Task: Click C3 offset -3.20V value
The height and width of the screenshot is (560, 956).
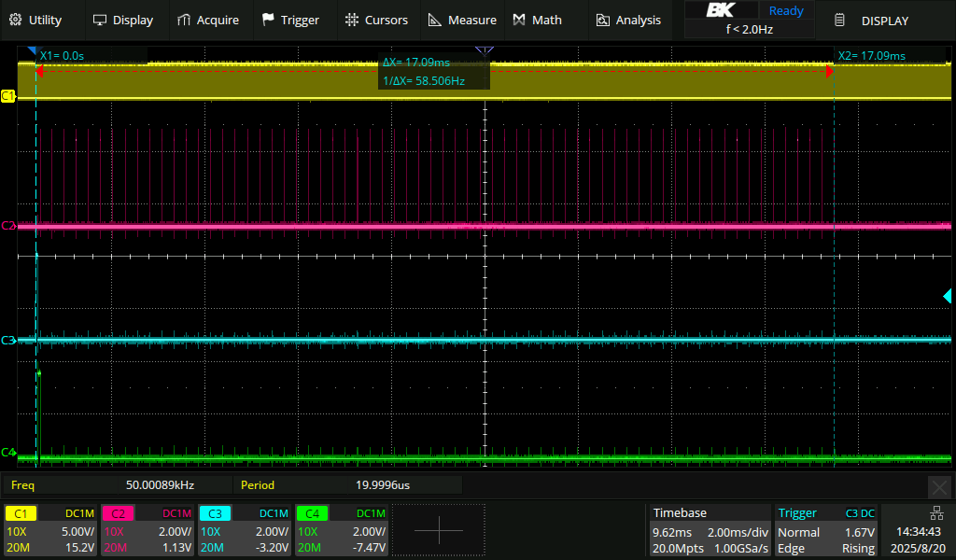Action: click(x=270, y=547)
